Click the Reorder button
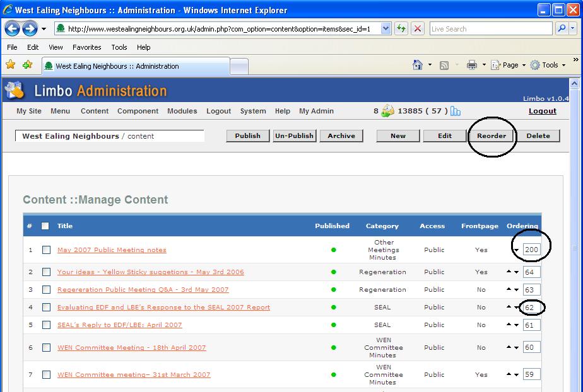Screen dimensions: 583x392 pos(492,136)
